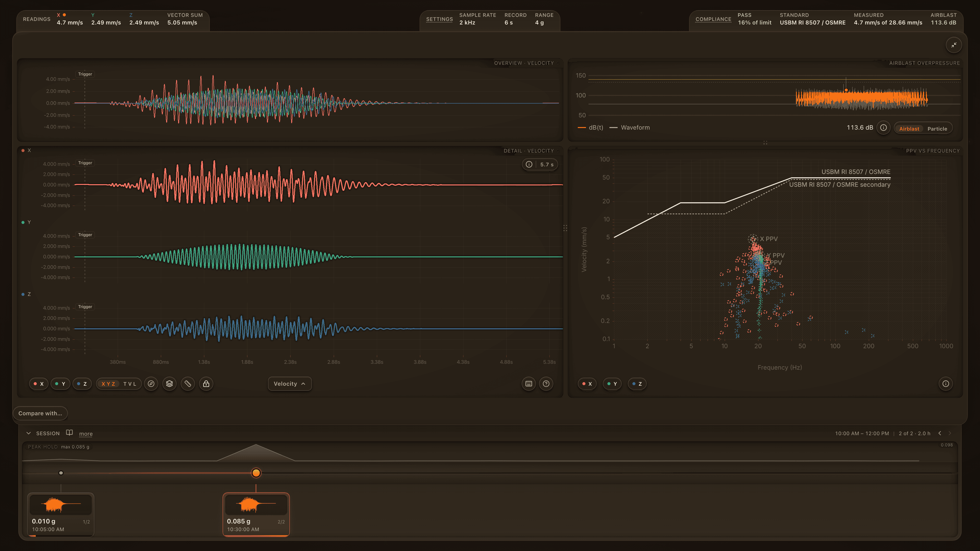Click the X PPV marker on scatter plot

point(753,239)
